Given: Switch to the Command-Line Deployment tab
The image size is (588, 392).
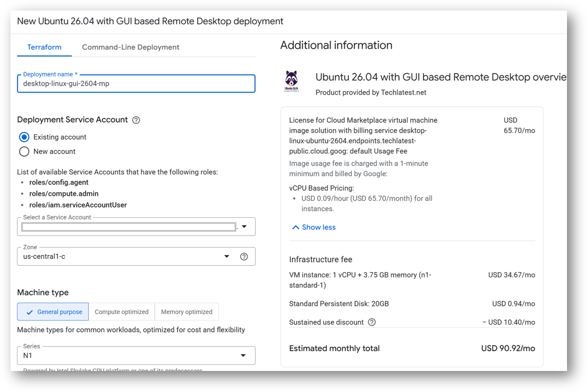Looking at the screenshot, I should (x=131, y=47).
